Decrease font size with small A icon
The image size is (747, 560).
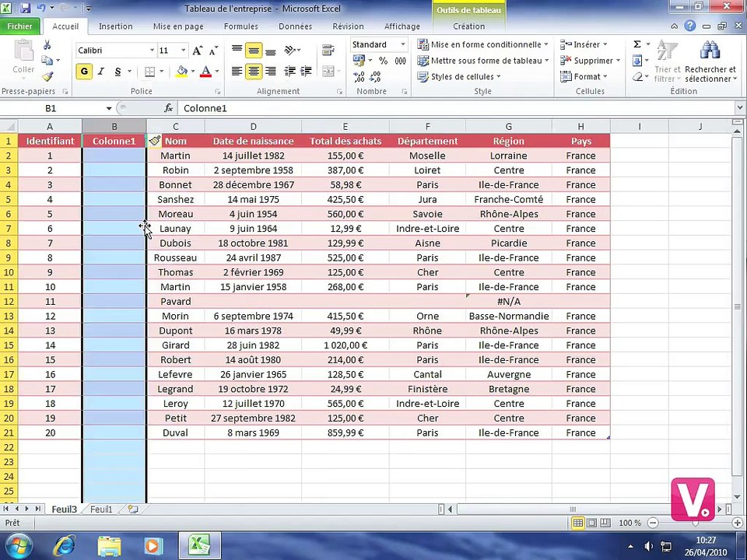(x=213, y=51)
